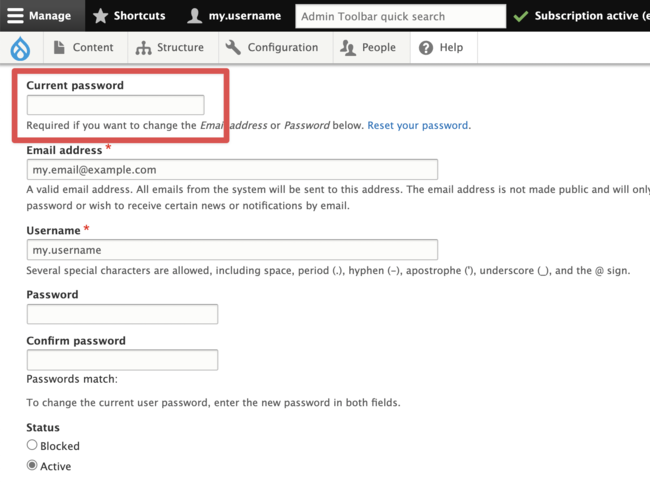The image size is (650, 484).
Task: Click the user silhouette icon beside my.username
Action: [194, 16]
